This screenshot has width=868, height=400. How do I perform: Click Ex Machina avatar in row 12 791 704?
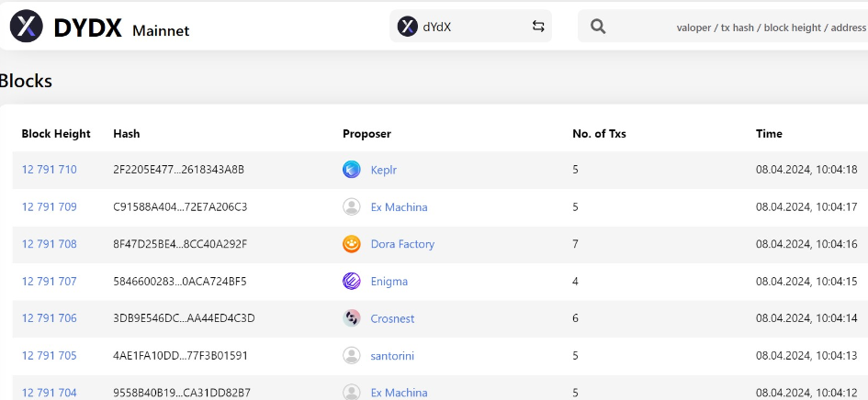pyautogui.click(x=352, y=393)
